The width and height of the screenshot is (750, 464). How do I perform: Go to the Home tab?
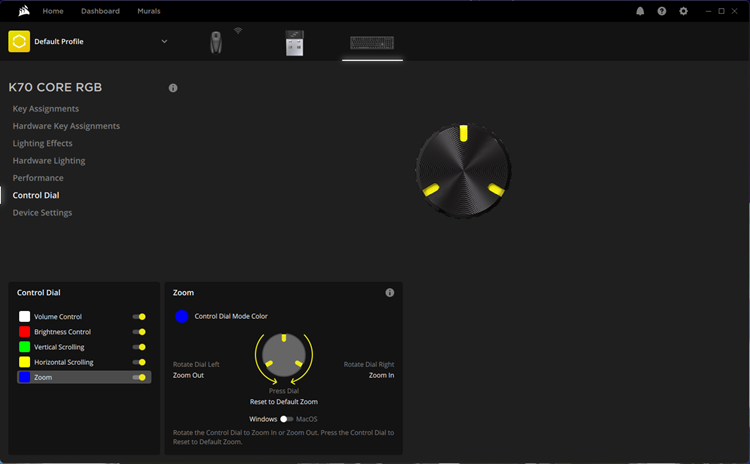coord(53,11)
